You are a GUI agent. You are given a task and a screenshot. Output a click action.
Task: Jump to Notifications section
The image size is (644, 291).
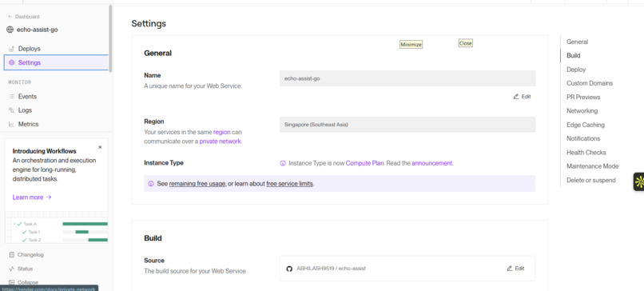pos(583,138)
